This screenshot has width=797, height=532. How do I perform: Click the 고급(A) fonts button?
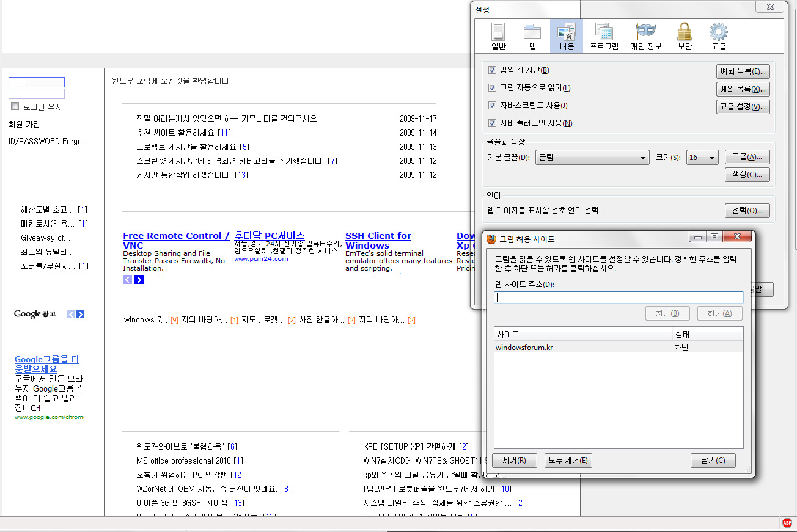pos(747,157)
